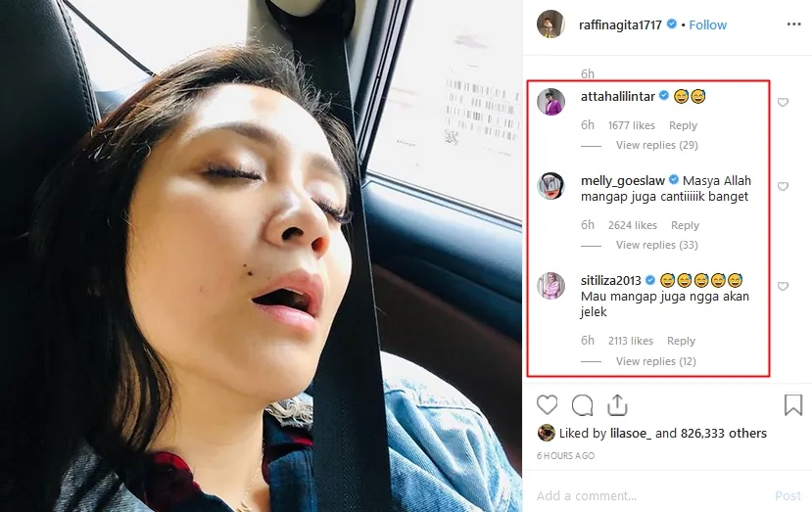Like the post with the heart icon

point(547,405)
